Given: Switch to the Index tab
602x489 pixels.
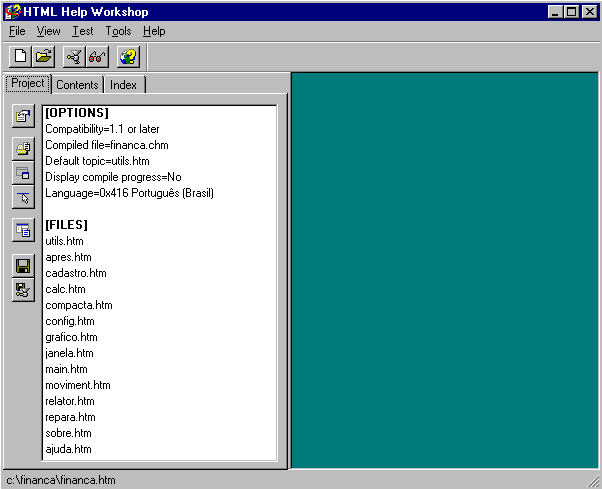Looking at the screenshot, I should coord(124,85).
